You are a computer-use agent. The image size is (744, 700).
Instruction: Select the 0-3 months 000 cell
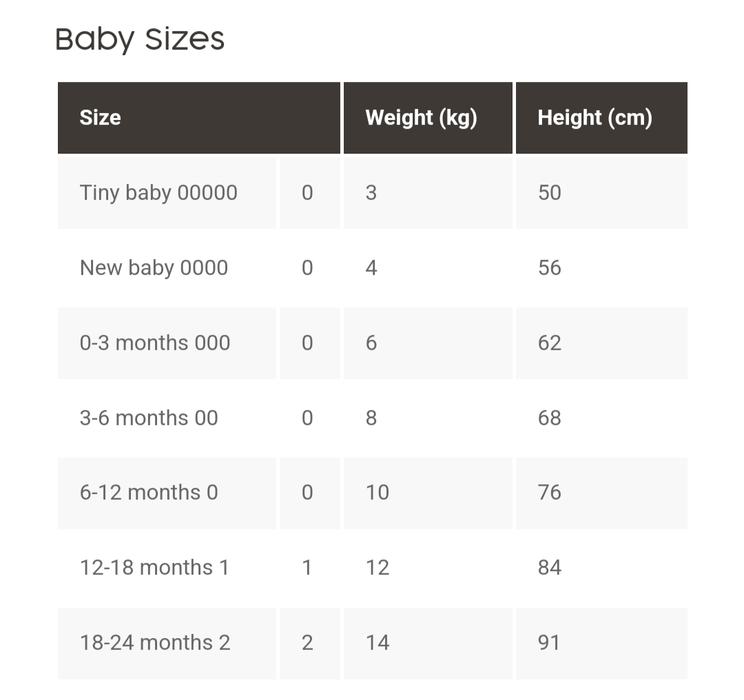[x=155, y=343]
